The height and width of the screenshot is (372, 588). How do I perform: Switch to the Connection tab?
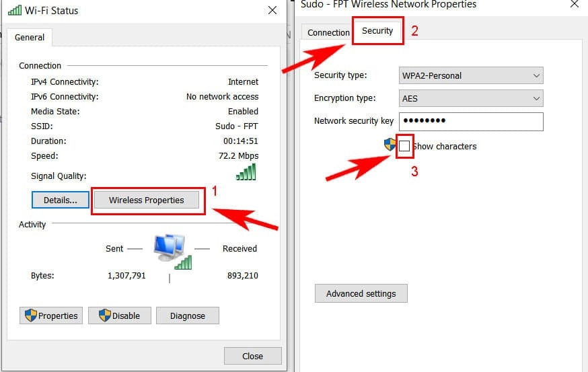click(x=328, y=32)
